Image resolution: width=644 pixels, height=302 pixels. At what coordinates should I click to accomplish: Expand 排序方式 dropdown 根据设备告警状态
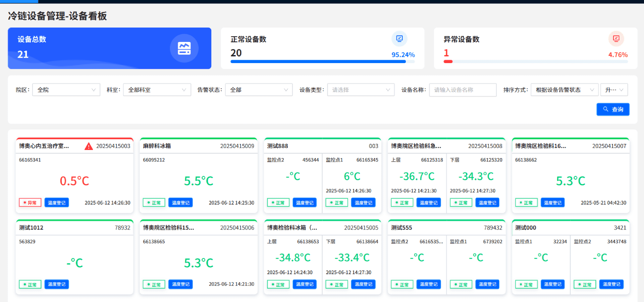(564, 90)
